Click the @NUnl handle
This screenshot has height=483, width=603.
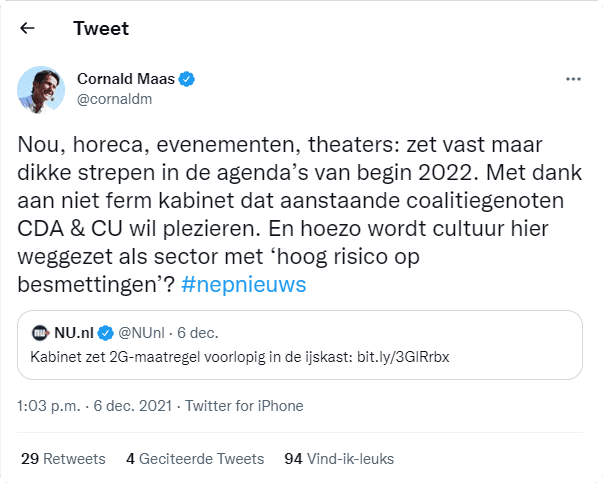point(142,332)
